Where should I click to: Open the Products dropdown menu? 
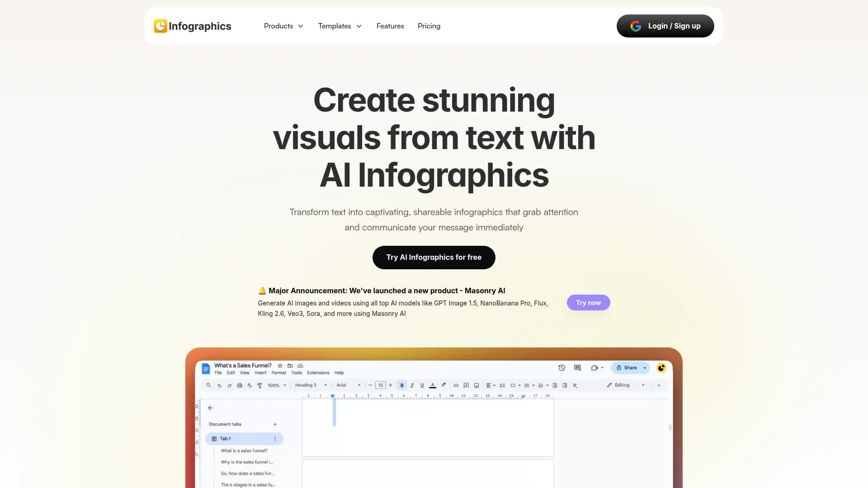(x=283, y=26)
